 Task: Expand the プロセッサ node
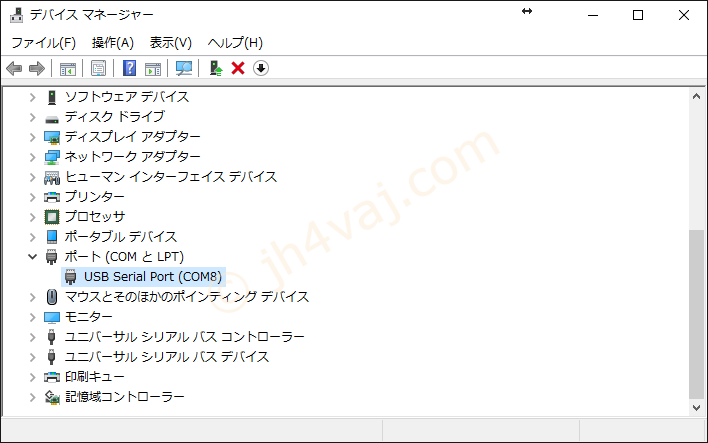(x=33, y=217)
